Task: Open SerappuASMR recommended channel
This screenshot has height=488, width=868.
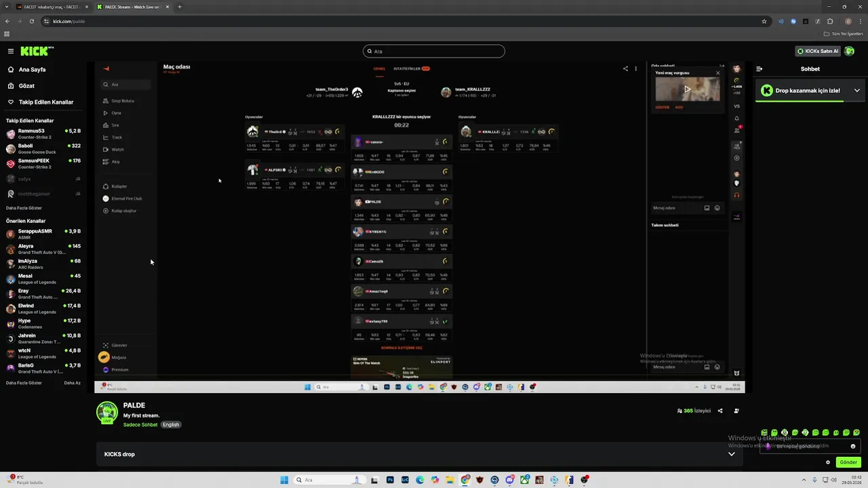Action: coord(43,234)
